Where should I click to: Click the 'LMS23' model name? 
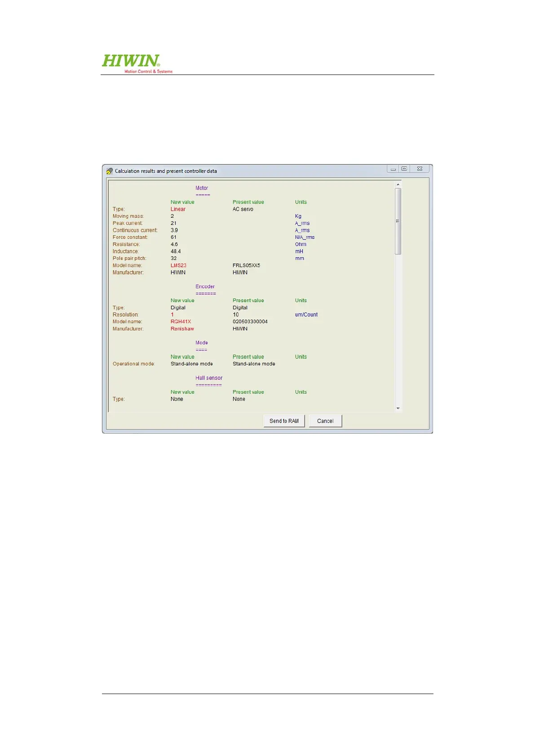click(x=178, y=265)
